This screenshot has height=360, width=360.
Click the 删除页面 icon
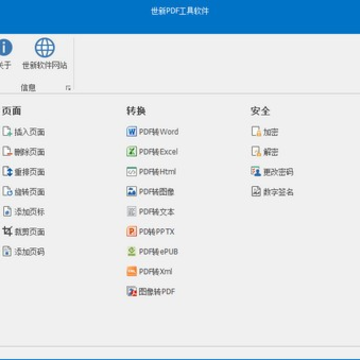(x=7, y=152)
